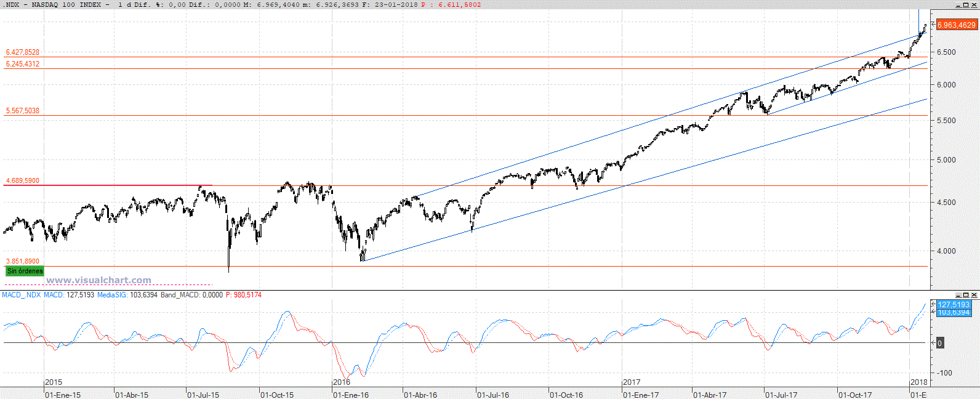
Task: Click the 01-Abr-17 date on time axis
Action: click(x=710, y=395)
